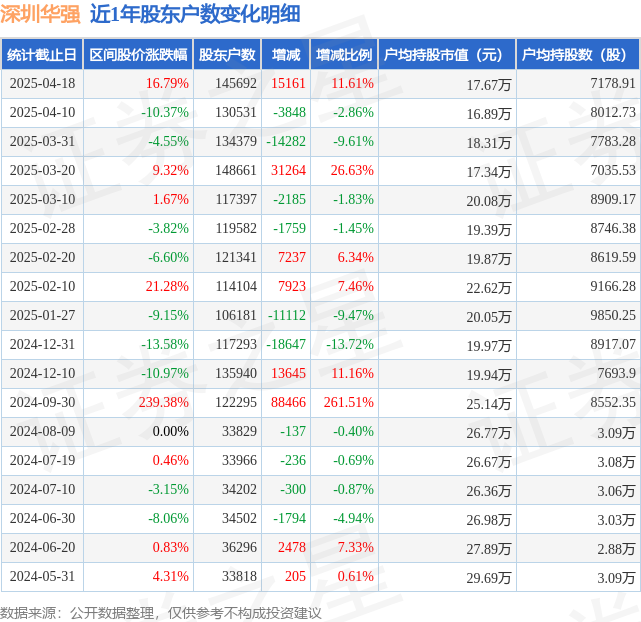Select the 深圳华强 title text
Image resolution: width=641 pixels, height=622 pixels.
pos(40,14)
